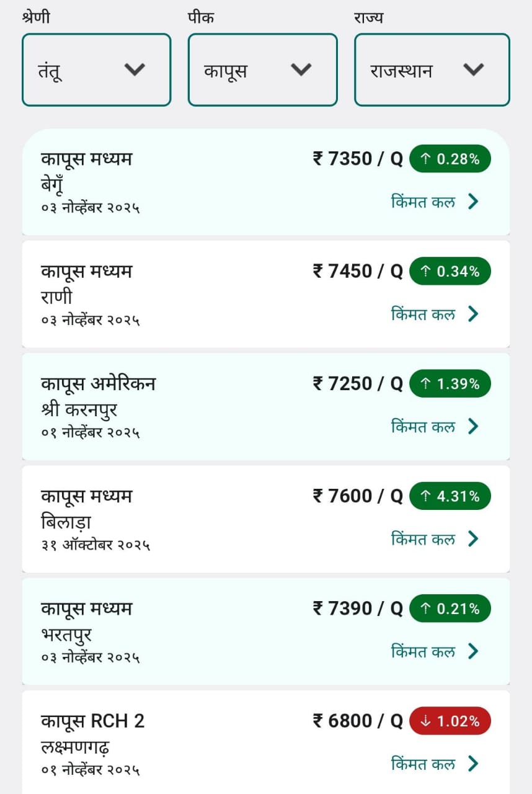Select the कापूस अमेरिकन श्री करनपुर card
The width and height of the screenshot is (532, 794).
pyautogui.click(x=186, y=407)
